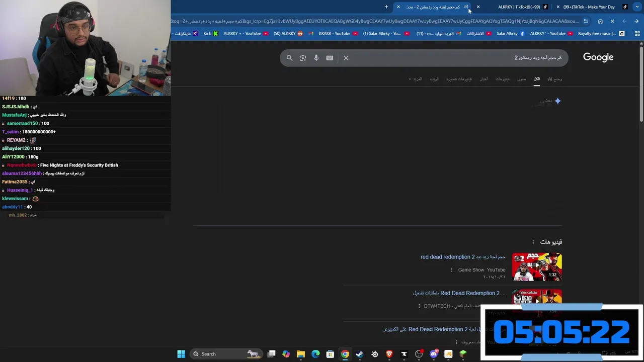Mute audio indicator on active search tab
The height and width of the screenshot is (362, 644).
coord(466,7)
